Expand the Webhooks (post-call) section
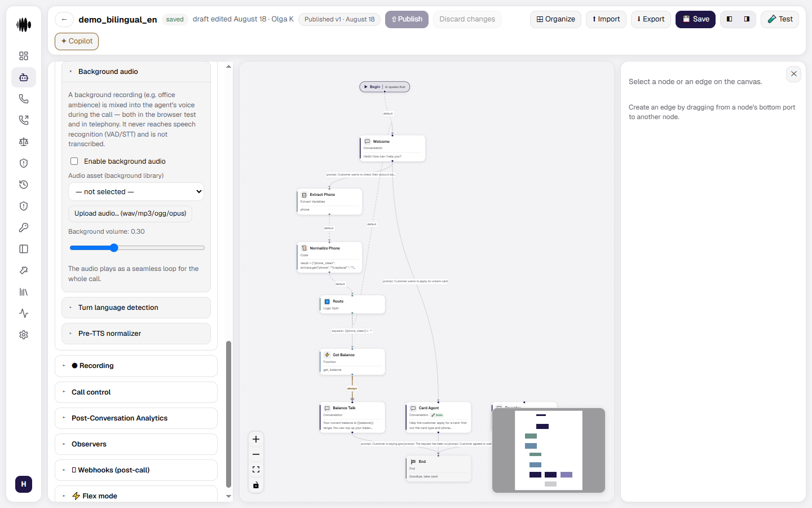The image size is (812, 508). (136, 470)
